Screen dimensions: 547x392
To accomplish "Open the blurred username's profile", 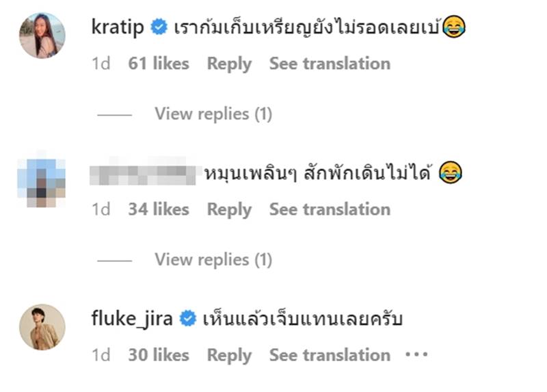I will tap(144, 173).
